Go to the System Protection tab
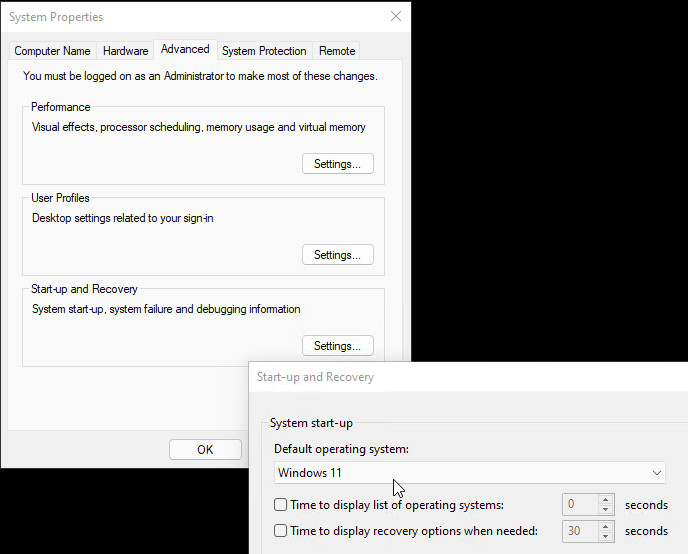The image size is (688, 554). 264,51
